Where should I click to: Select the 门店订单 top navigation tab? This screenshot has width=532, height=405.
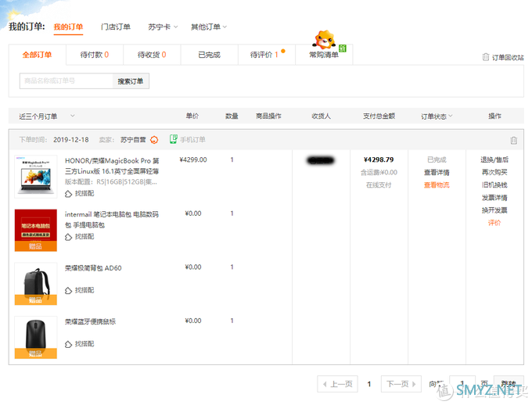pos(115,27)
